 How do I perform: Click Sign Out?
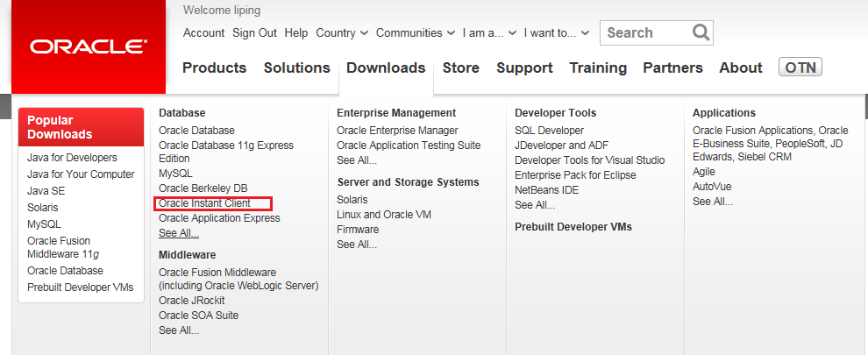pyautogui.click(x=254, y=32)
